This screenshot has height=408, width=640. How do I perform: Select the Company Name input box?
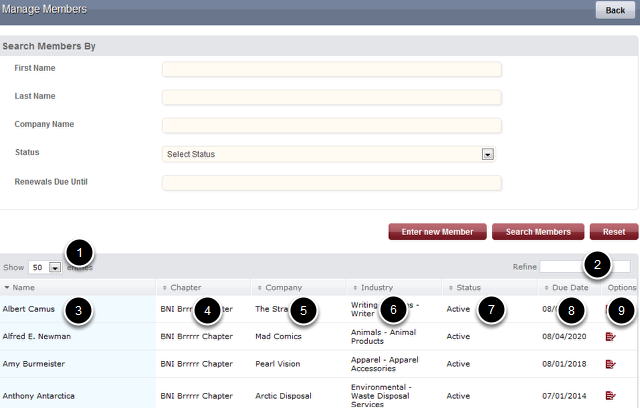331,126
